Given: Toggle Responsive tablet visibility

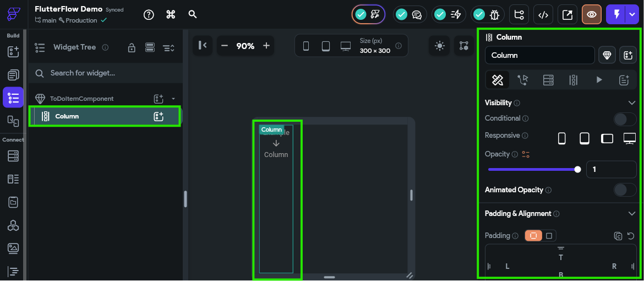Looking at the screenshot, I should [x=584, y=139].
